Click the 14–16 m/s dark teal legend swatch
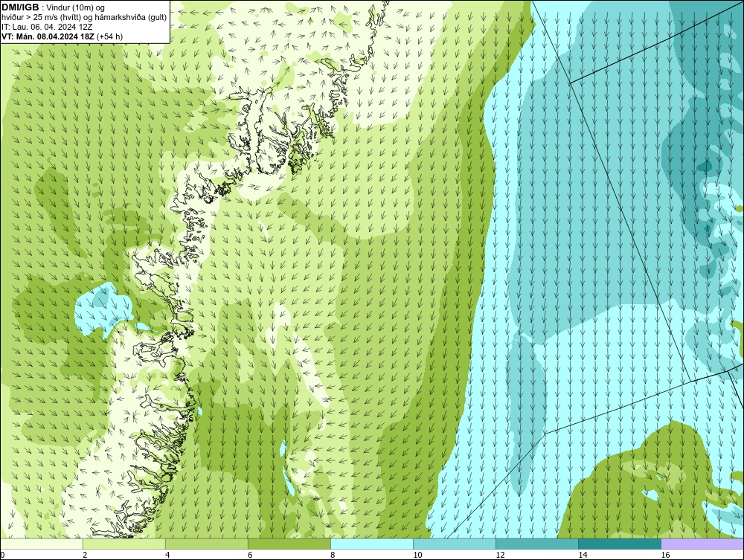 (619, 544)
